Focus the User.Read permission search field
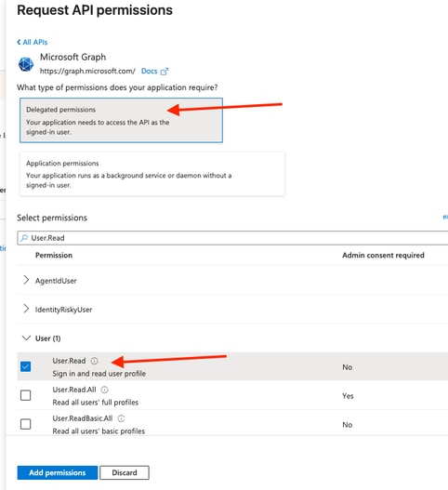 pos(232,238)
